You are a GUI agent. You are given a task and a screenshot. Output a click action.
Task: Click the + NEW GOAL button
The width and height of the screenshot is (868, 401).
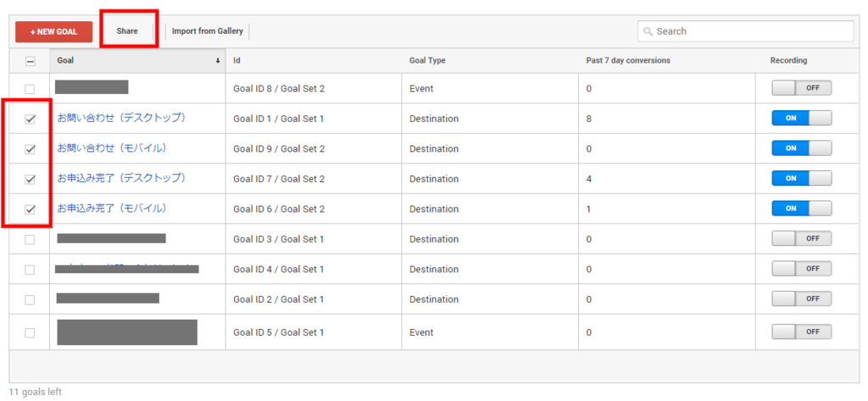pos(53,32)
